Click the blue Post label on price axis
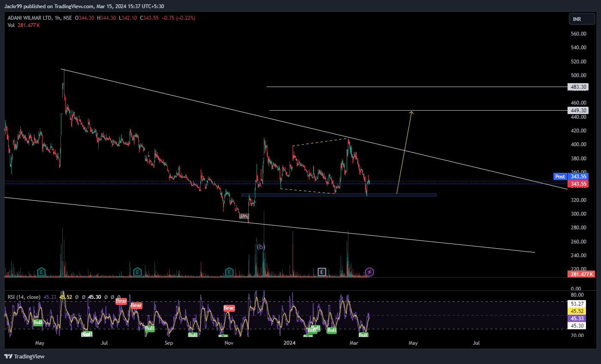The image size is (601, 364). tap(560, 177)
